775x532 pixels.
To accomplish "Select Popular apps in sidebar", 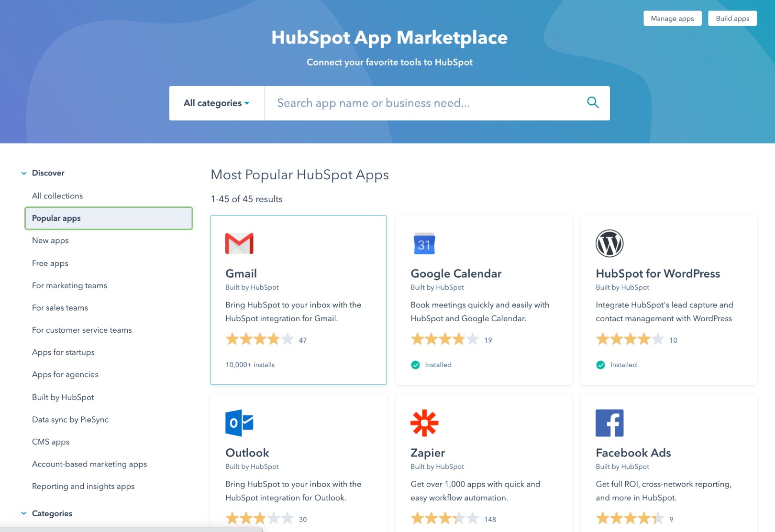I will pyautogui.click(x=109, y=218).
